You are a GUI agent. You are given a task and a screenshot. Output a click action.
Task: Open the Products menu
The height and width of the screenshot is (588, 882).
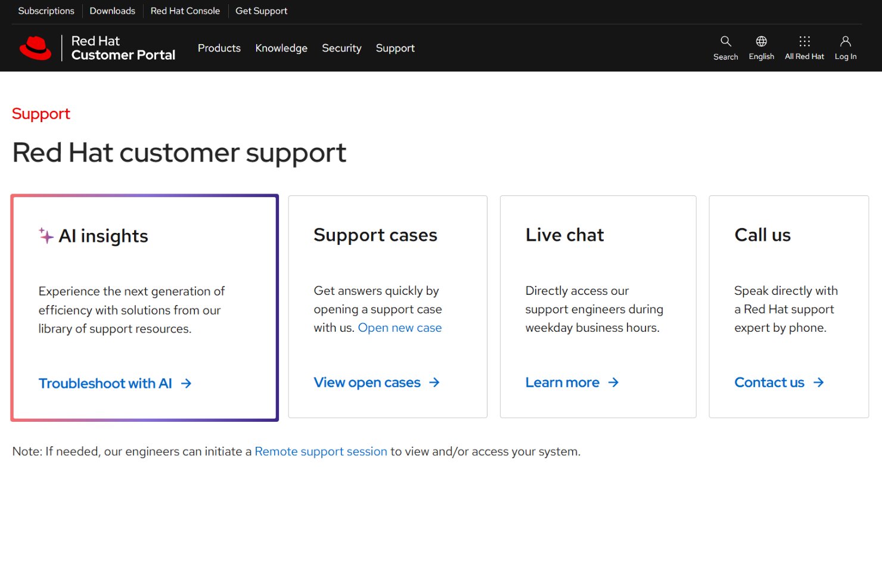point(219,48)
